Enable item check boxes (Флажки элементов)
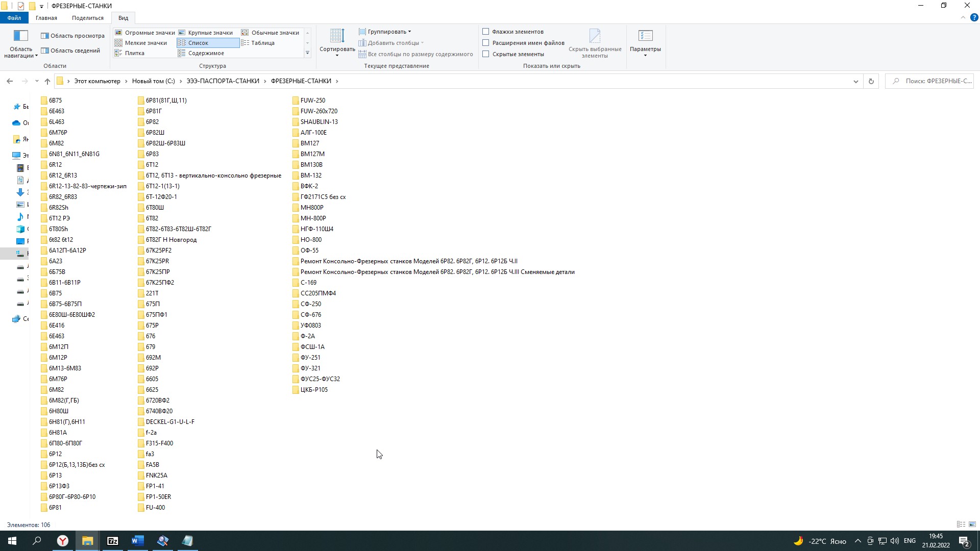980x551 pixels. click(x=486, y=32)
